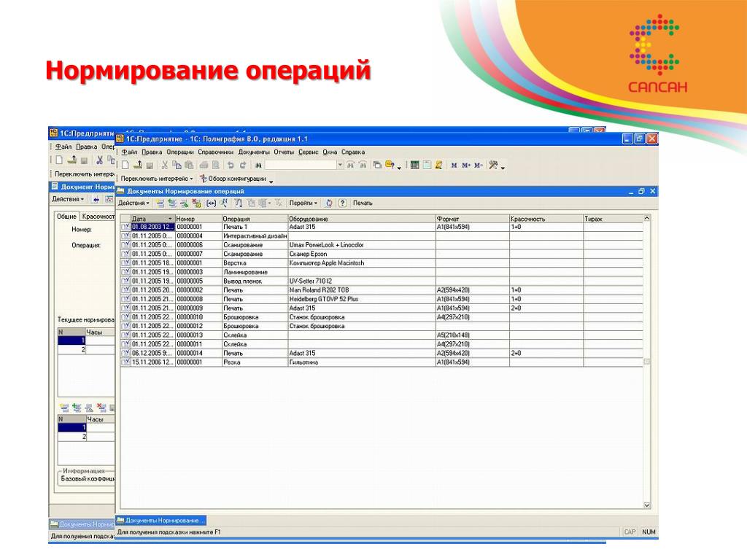This screenshot has width=747, height=560.
Task: Open the Отчеты menu
Action: [284, 152]
